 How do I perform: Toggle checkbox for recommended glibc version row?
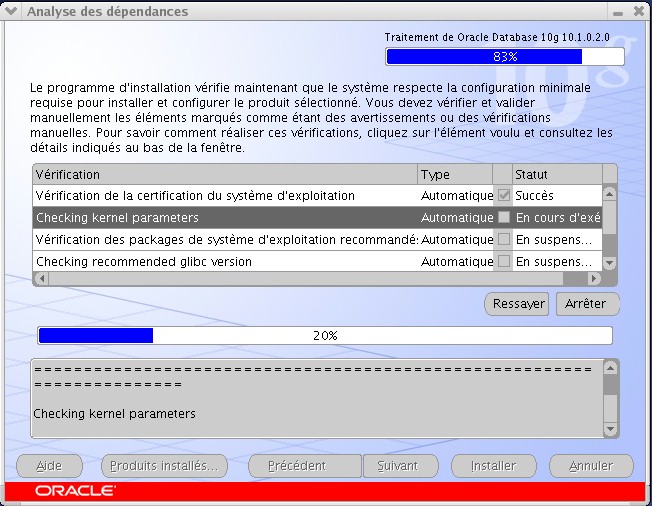pyautogui.click(x=504, y=261)
